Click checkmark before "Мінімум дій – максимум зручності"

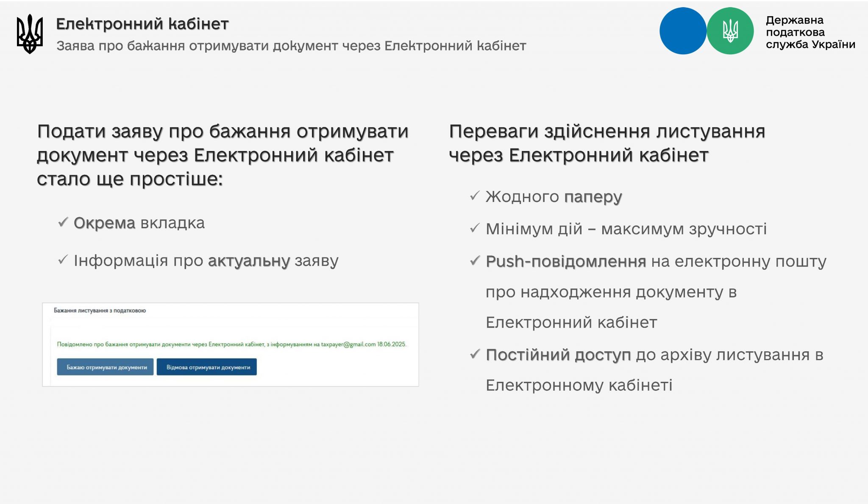pos(475,228)
